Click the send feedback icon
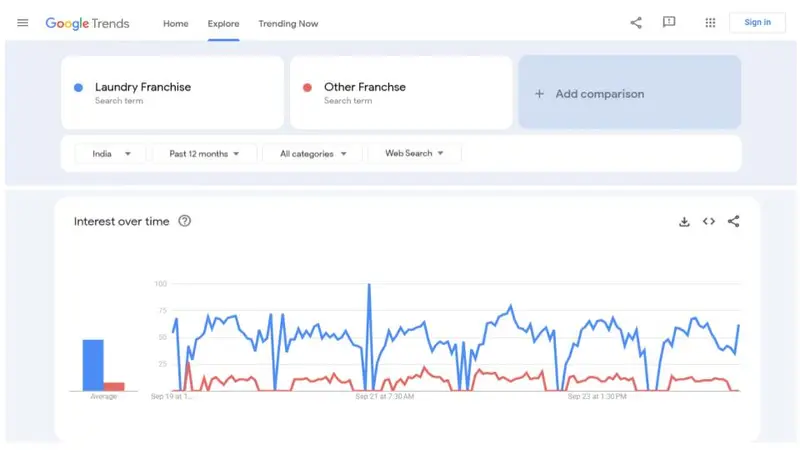 point(669,23)
